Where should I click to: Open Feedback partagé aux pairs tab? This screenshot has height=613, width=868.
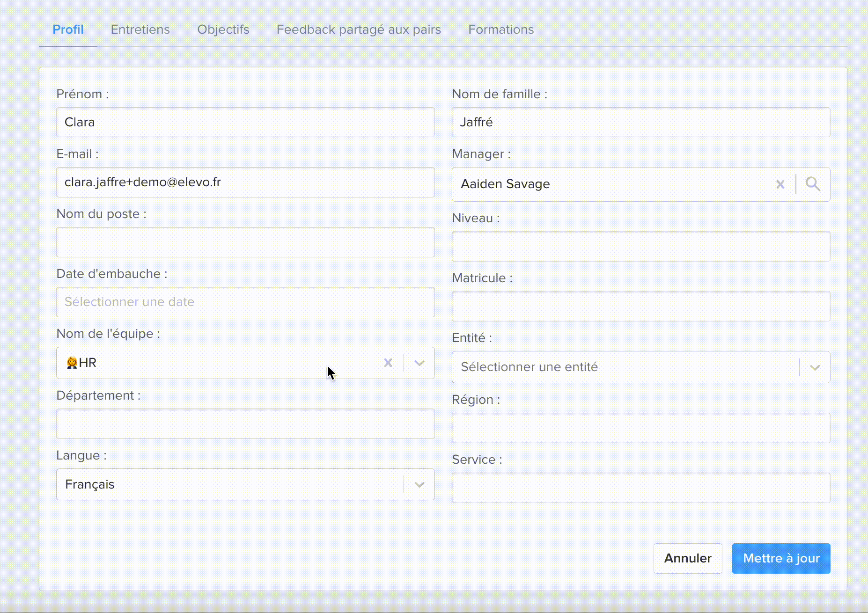[359, 29]
